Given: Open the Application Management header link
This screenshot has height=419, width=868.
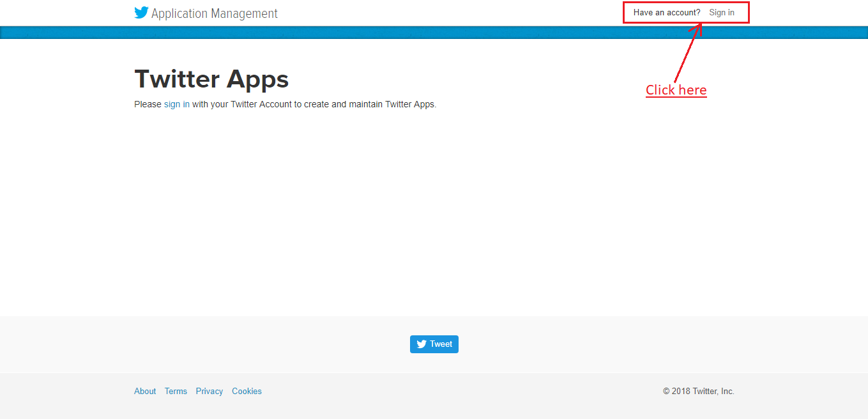Looking at the screenshot, I should (215, 13).
